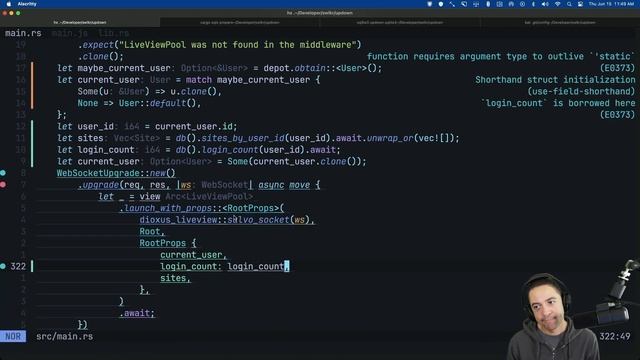Image resolution: width=640 pixels, height=360 pixels.
Task: Click the "Shorthand struct initialization" diagnostic message
Action: point(555,80)
